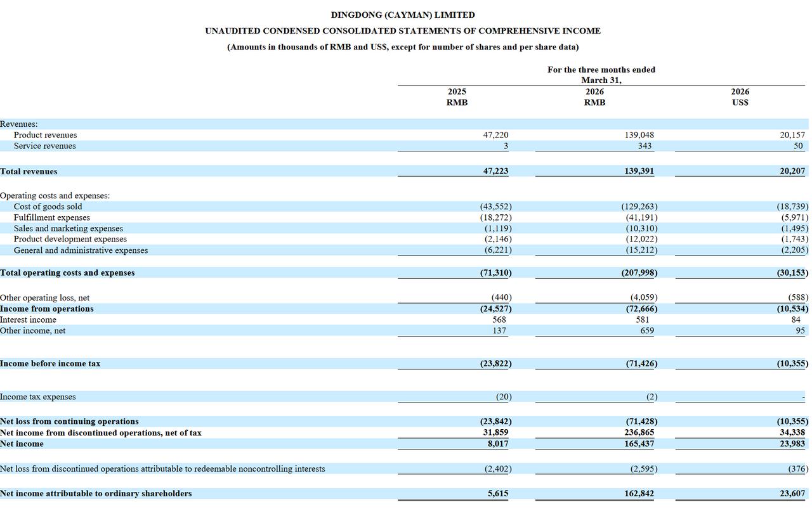
Task: Click the "Product development expenses" label
Action: tap(70, 239)
